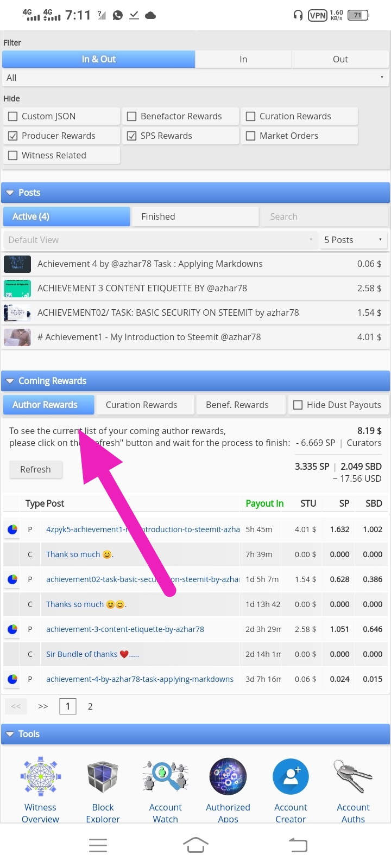
Task: Tap the headphones status bar icon
Action: pos(298,15)
